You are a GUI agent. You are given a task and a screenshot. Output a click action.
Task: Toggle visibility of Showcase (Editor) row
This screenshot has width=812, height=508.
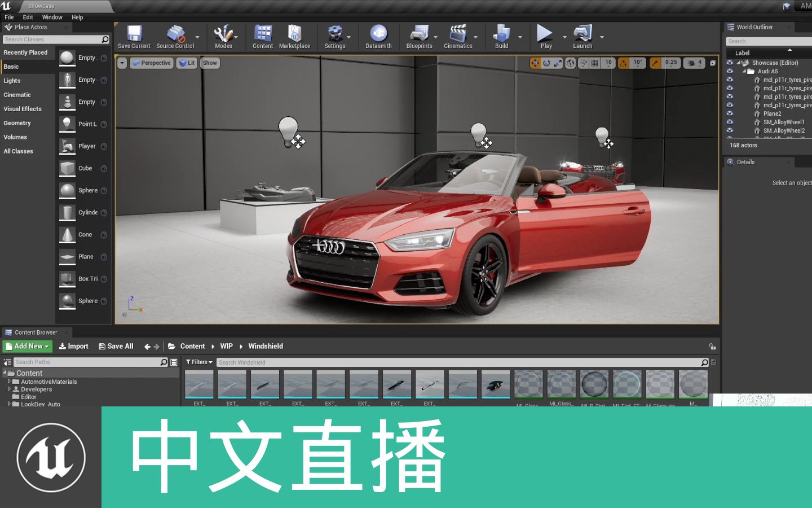730,63
